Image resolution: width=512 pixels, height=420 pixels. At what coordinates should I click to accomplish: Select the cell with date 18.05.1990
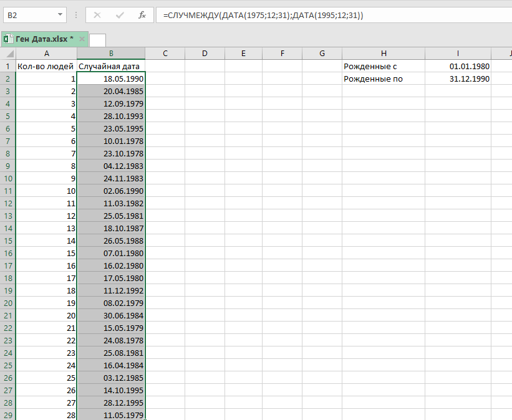pos(111,79)
